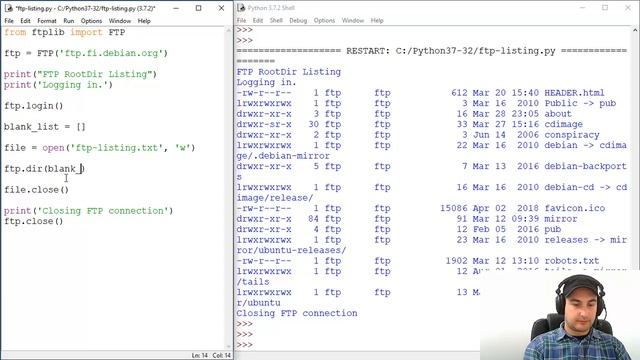
Task: Click the 'about' directory listing row
Action: 404,114
